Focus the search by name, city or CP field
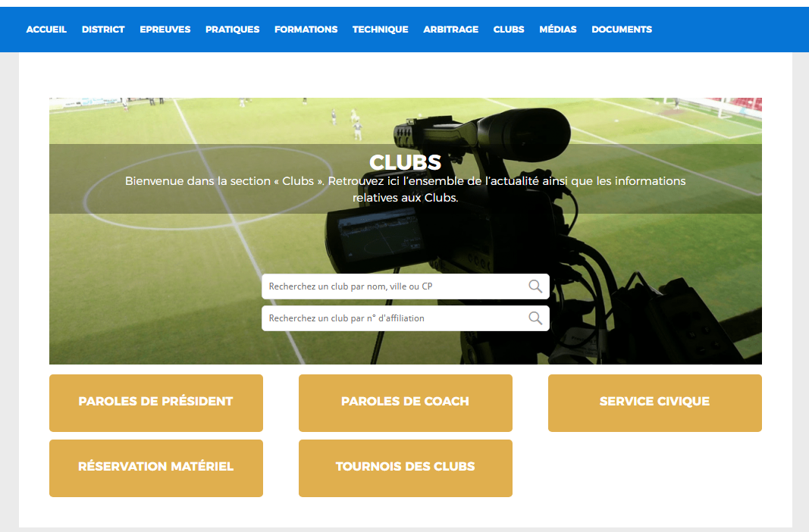 [x=406, y=286]
